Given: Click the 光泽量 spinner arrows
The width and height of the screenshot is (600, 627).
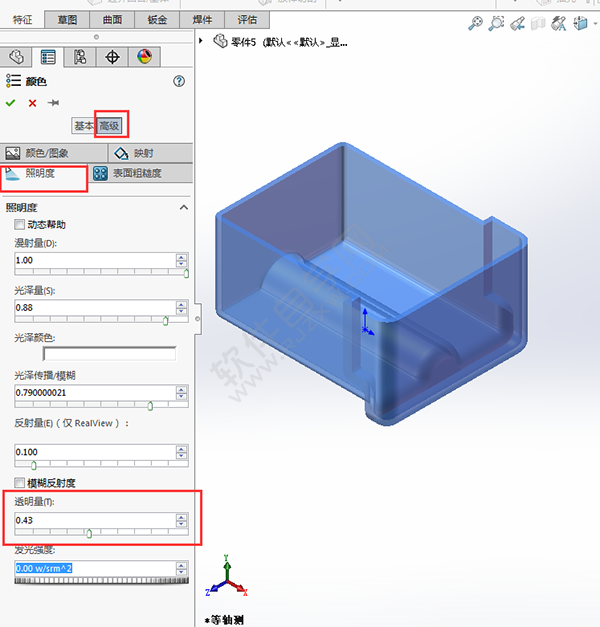Looking at the screenshot, I should [x=181, y=308].
